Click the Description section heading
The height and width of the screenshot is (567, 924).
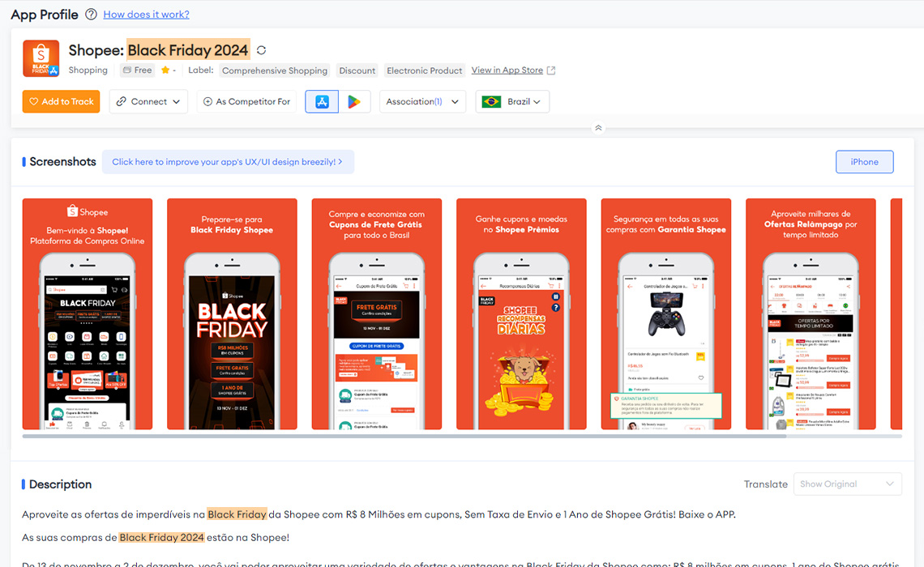[60, 484]
